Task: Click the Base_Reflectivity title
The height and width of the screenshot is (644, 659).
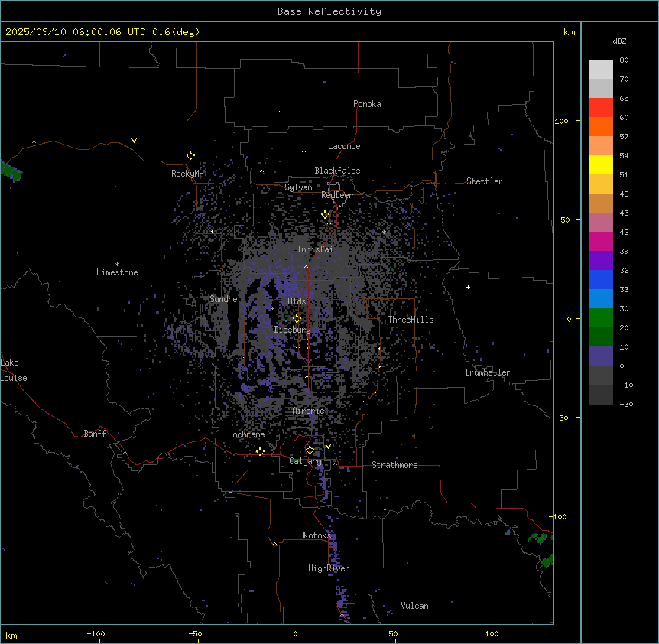Action: [x=329, y=11]
